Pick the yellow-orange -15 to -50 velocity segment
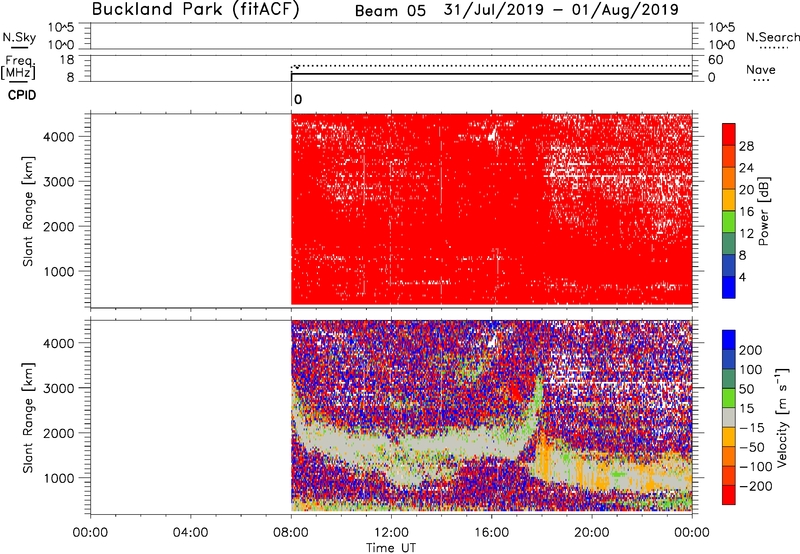The width and height of the screenshot is (800, 554). [x=729, y=437]
